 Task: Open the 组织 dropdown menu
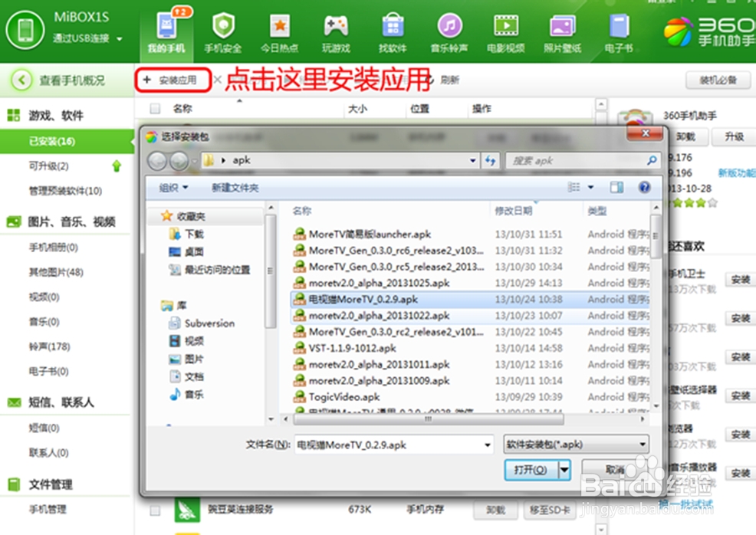pyautogui.click(x=173, y=188)
